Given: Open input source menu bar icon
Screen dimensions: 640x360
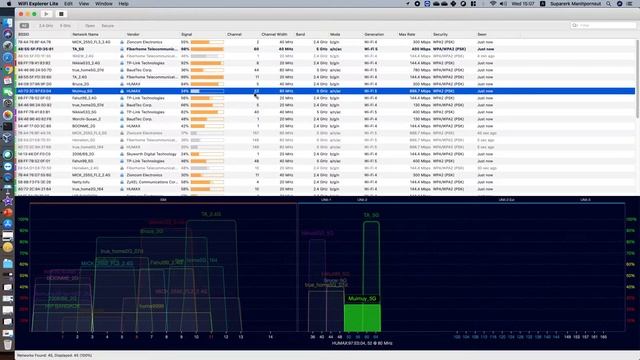Looking at the screenshot, I should 542,4.
